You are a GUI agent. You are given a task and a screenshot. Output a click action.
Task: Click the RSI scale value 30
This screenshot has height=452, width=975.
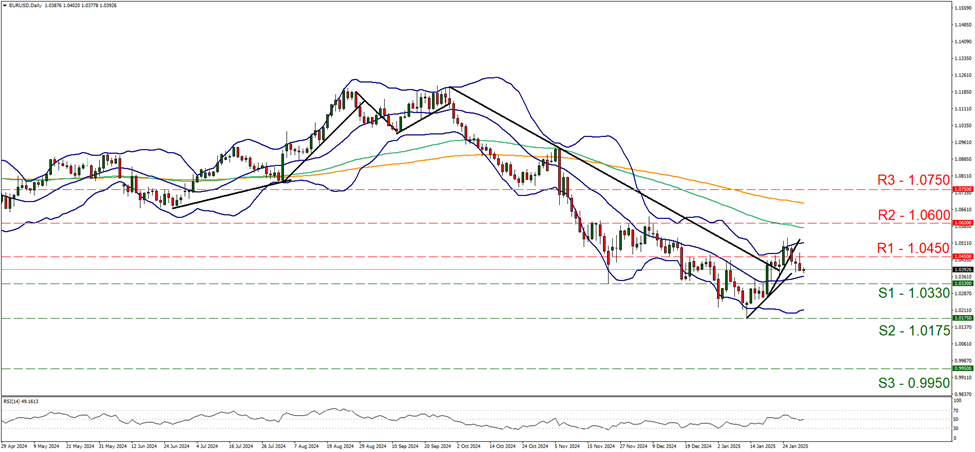point(957,428)
